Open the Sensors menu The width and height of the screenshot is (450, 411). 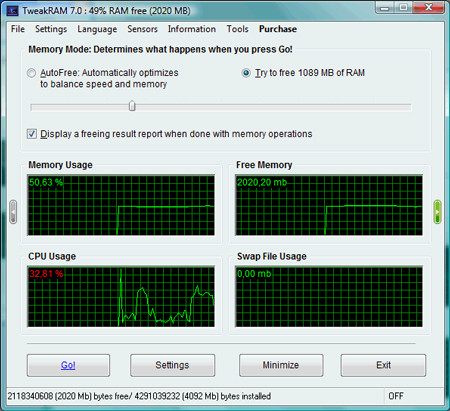pyautogui.click(x=142, y=29)
